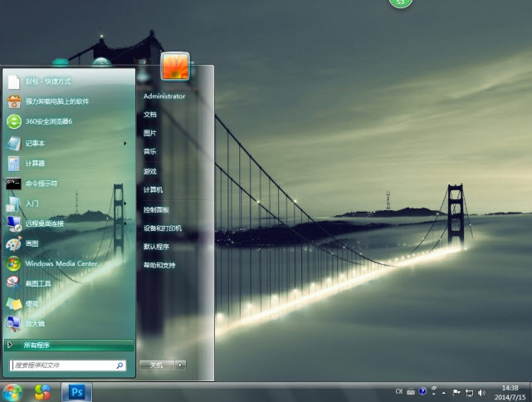Image resolution: width=532 pixels, height=402 pixels.
Task: Open 控制面板 (Control Panel) from Start menu
Action: point(156,209)
